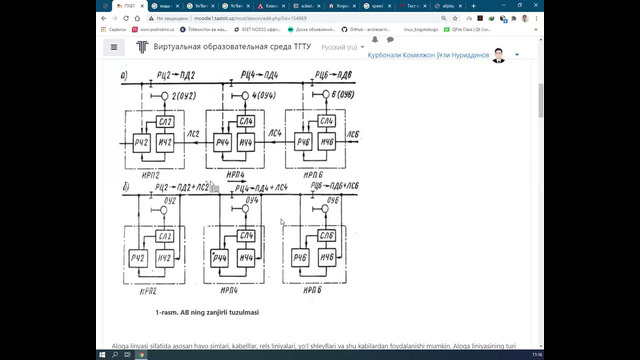Show hidden bookmarks with the chevron
Viewport: 640px width, 360px height.
(536, 29)
